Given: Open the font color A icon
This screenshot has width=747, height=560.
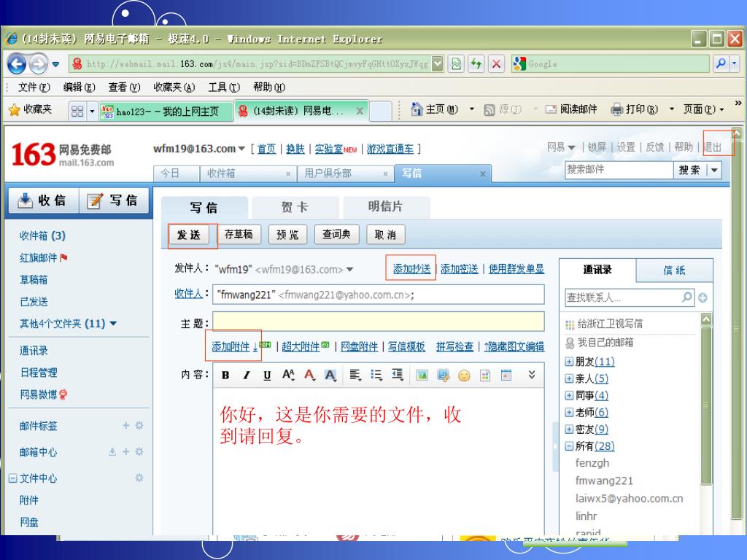Looking at the screenshot, I should [x=309, y=376].
